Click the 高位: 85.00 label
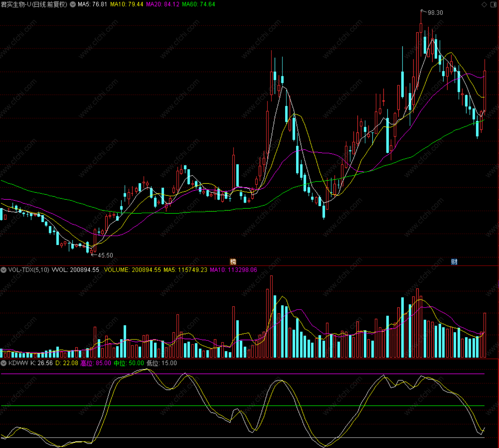Image resolution: width=499 pixels, height=448 pixels. [96, 363]
